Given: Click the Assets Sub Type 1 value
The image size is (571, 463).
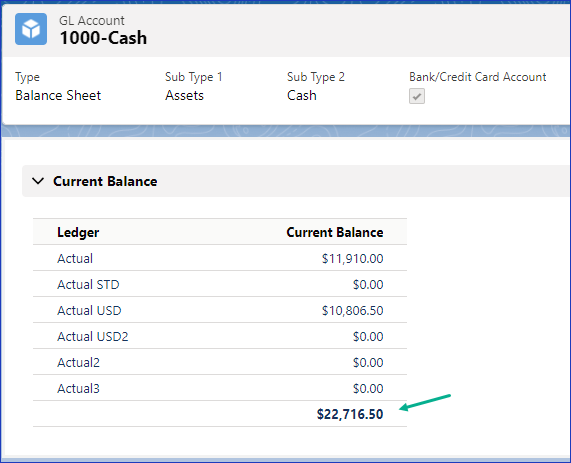Looking at the screenshot, I should pyautogui.click(x=185, y=95).
